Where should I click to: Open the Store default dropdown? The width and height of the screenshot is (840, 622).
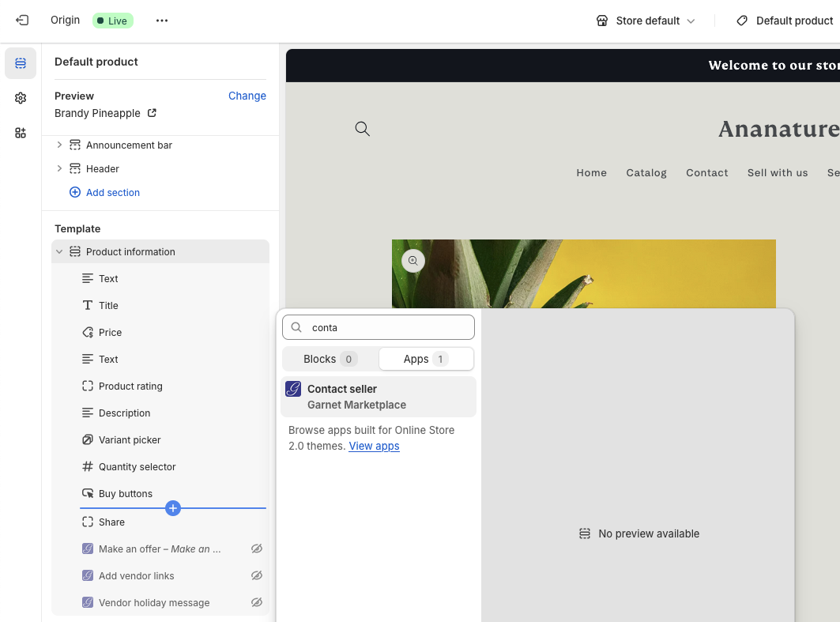click(x=646, y=21)
